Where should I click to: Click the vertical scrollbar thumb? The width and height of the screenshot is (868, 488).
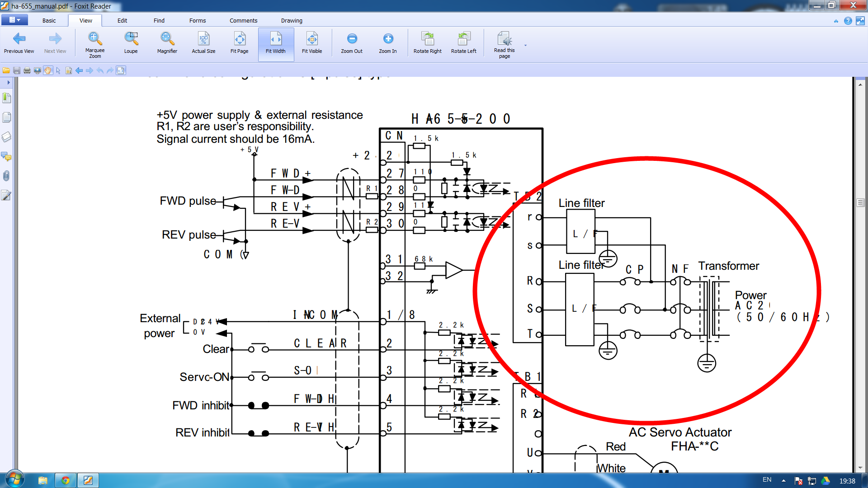tap(860, 202)
